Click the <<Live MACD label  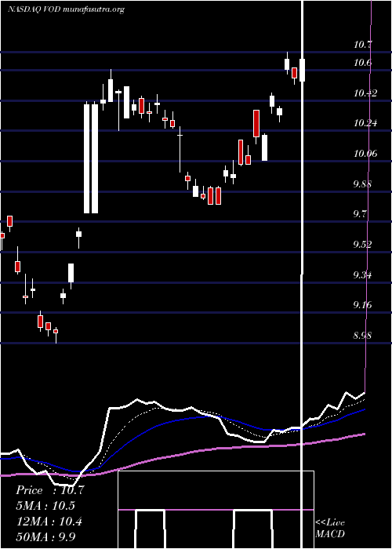point(330,529)
